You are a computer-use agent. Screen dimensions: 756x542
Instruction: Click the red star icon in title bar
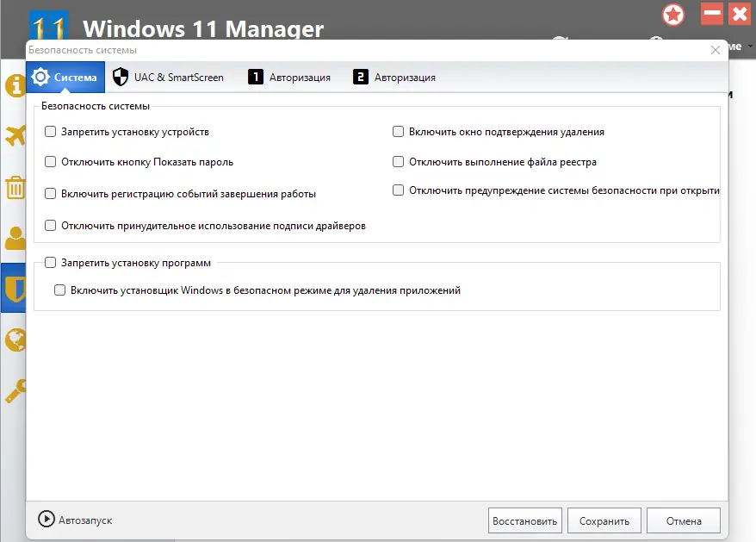click(x=673, y=15)
